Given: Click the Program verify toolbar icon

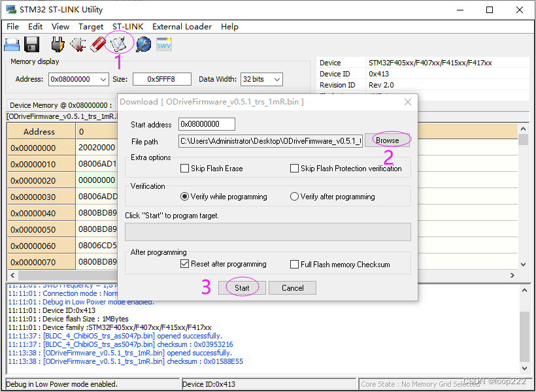Looking at the screenshot, I should [x=118, y=44].
